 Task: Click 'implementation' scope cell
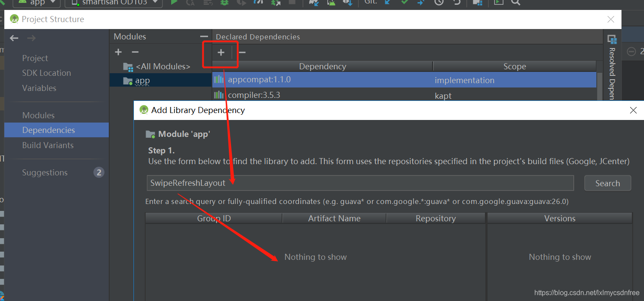tap(465, 80)
